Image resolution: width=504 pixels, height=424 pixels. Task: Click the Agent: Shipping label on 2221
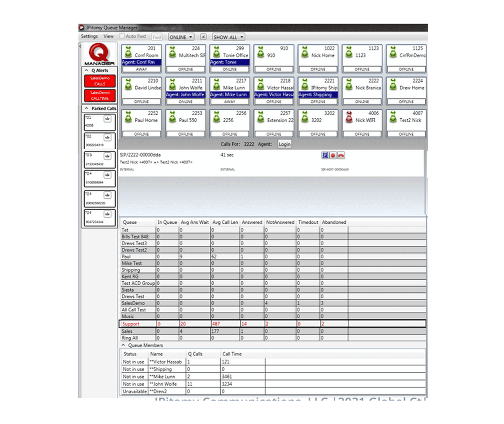[318, 95]
